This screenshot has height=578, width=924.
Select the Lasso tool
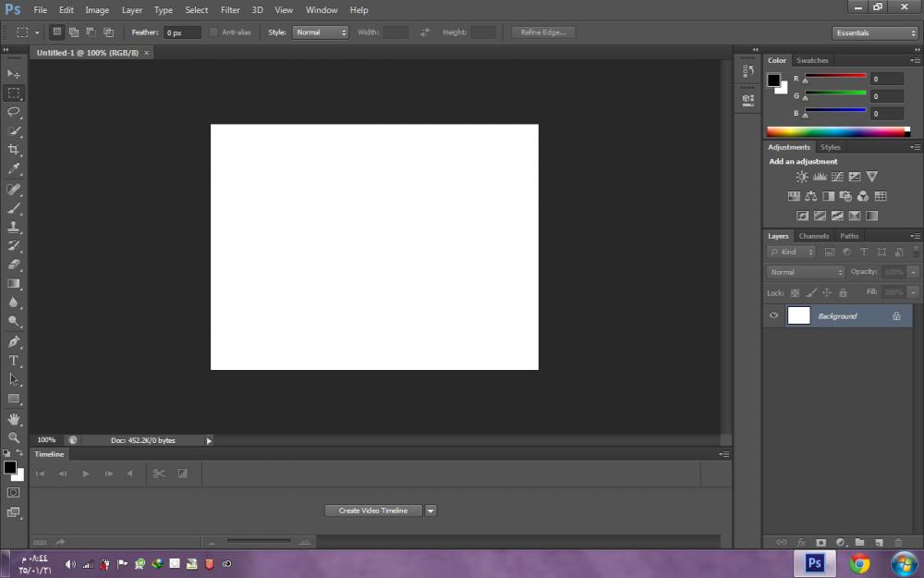14,112
